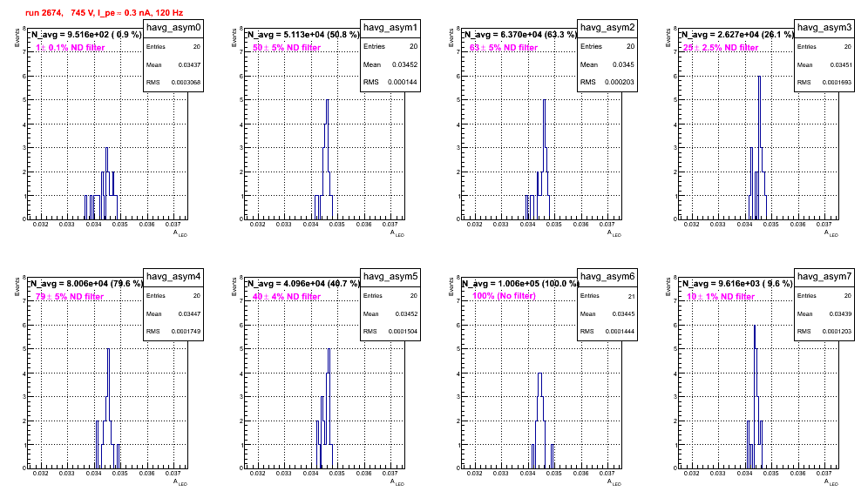
Task: Click Entries 21 in havg_asym6 stats
Action: pos(607,296)
